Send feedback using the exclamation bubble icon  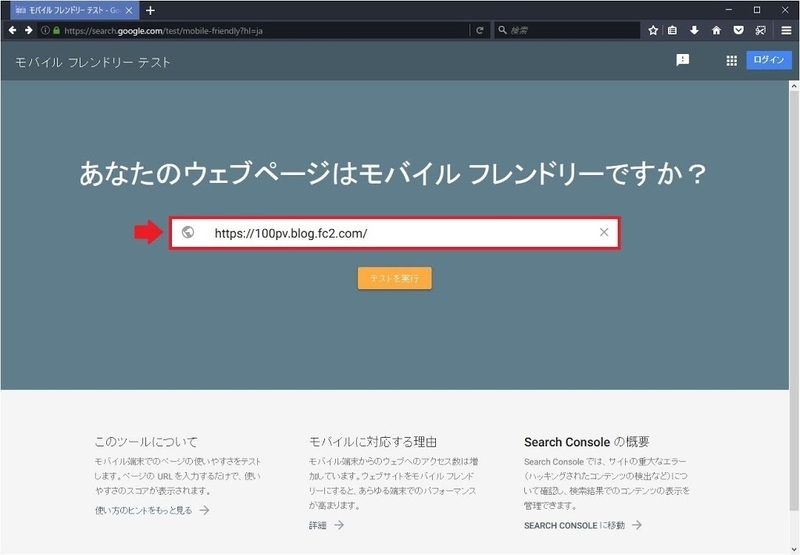pos(682,60)
